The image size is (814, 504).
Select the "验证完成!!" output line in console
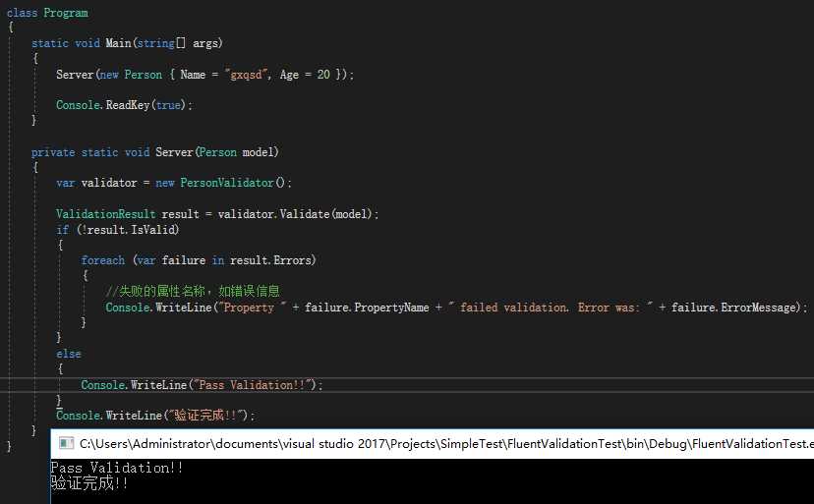tap(89, 483)
